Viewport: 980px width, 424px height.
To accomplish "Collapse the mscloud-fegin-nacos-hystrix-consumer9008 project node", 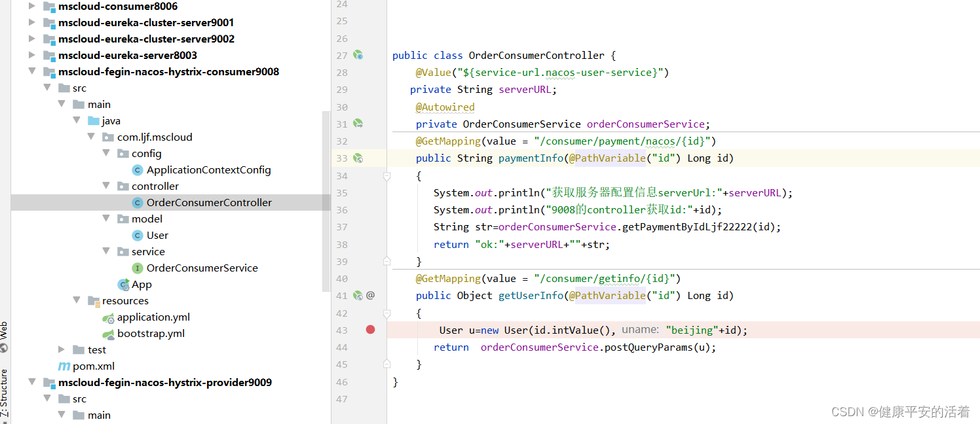I will (31, 71).
